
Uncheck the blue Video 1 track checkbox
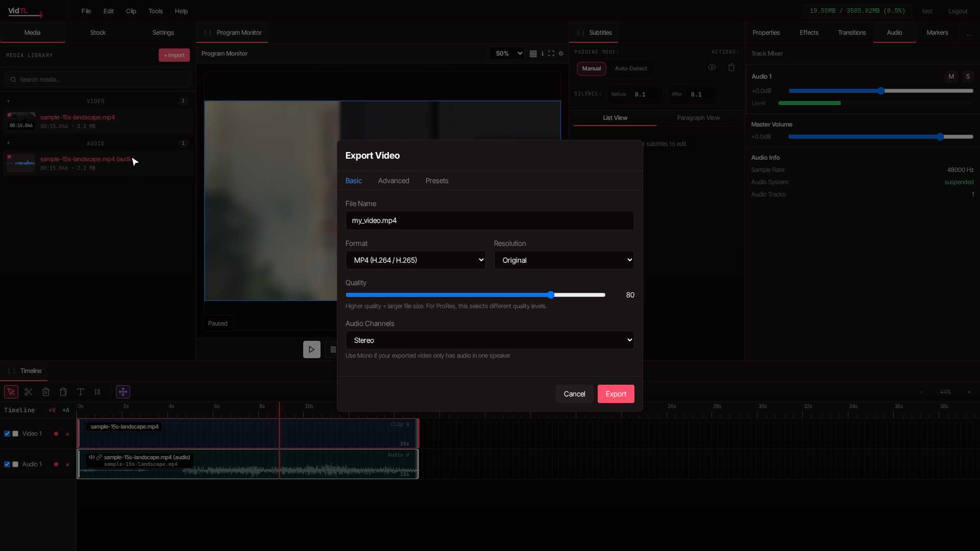tap(7, 434)
